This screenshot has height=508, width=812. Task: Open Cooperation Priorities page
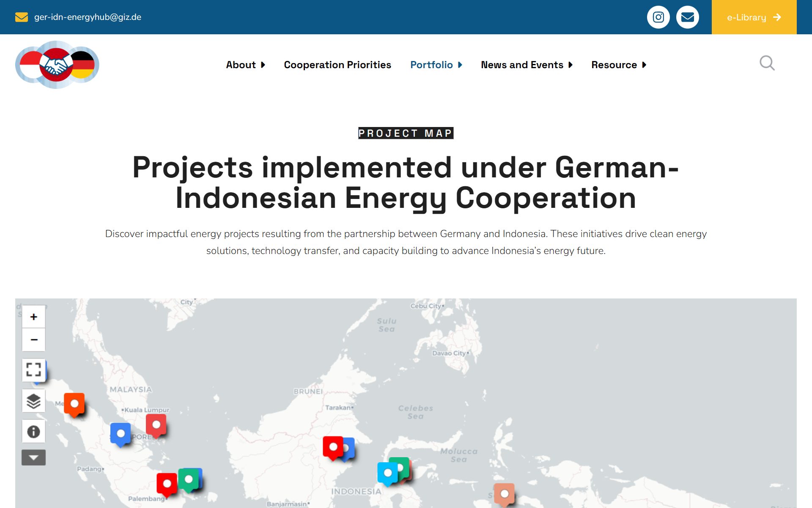(337, 65)
